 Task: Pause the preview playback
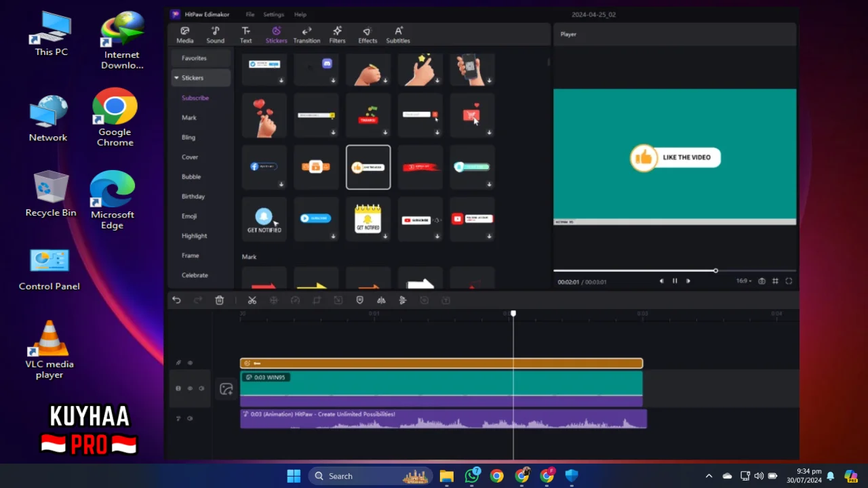(675, 281)
